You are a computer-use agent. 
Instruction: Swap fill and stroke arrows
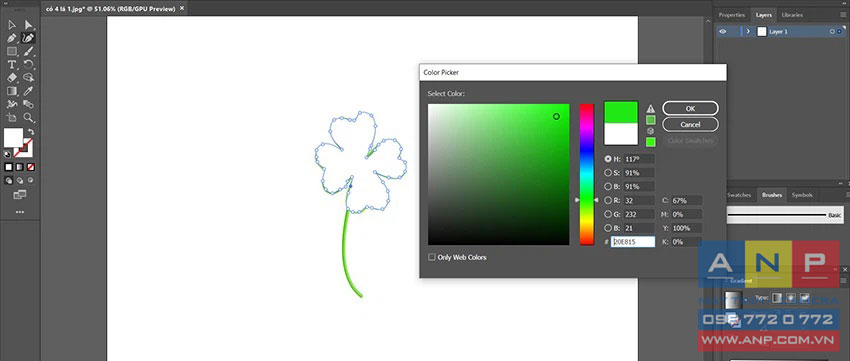(31, 132)
